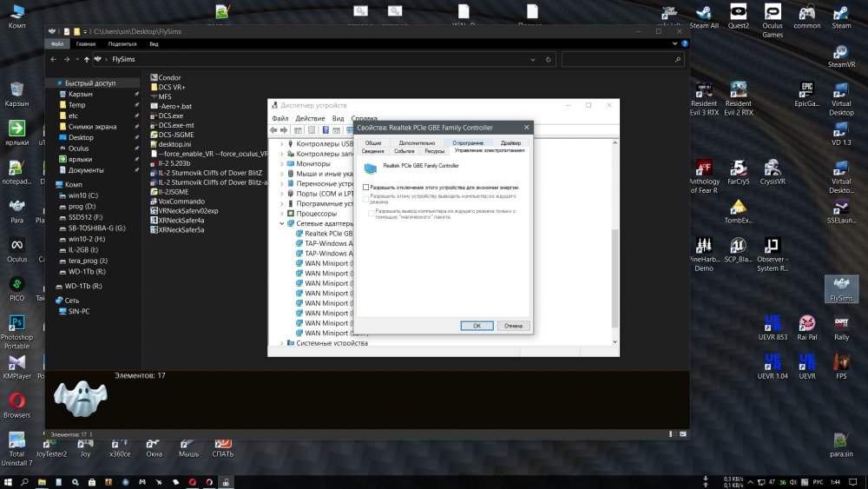Expand the Мониторы device category
868x489 pixels.
point(281,163)
